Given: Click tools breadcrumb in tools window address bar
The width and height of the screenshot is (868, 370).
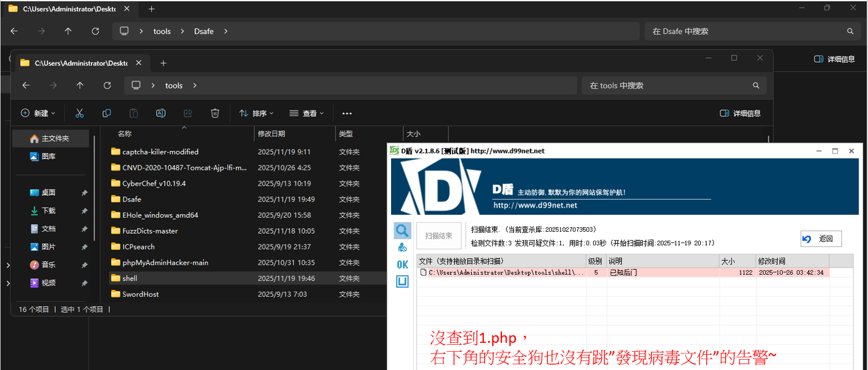Looking at the screenshot, I should pos(174,85).
